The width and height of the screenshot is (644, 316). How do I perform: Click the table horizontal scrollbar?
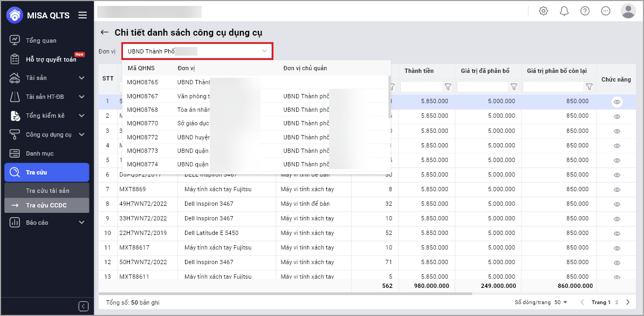pyautogui.click(x=285, y=293)
